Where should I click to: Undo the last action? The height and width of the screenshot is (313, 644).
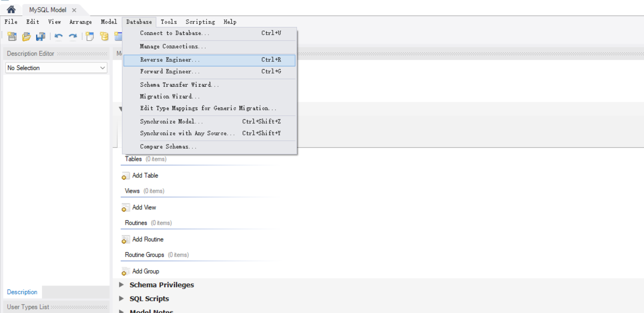(x=58, y=36)
